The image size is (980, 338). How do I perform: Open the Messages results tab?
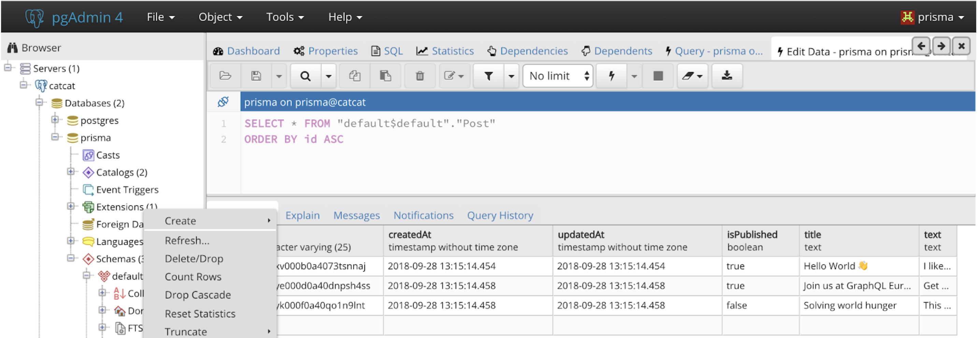[357, 215]
